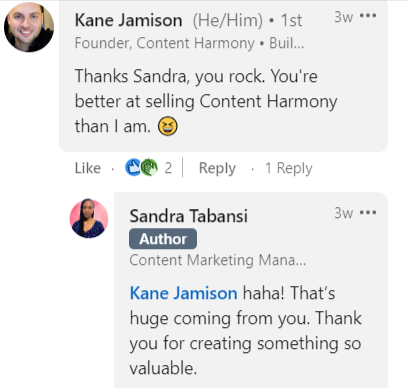The height and width of the screenshot is (388, 408).
Task: Click the 3w timestamp on Kane's comment
Action: point(344,17)
